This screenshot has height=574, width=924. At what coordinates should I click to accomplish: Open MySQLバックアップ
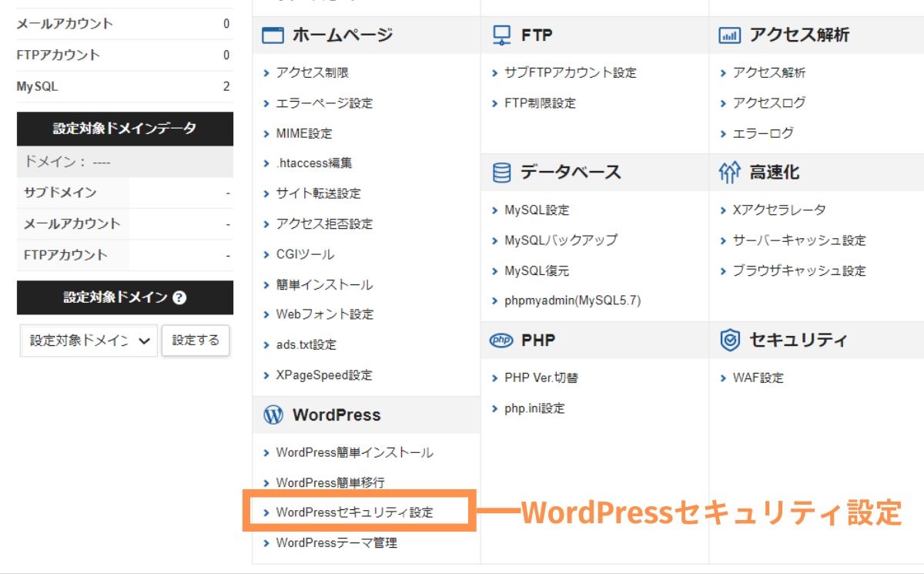(x=561, y=240)
